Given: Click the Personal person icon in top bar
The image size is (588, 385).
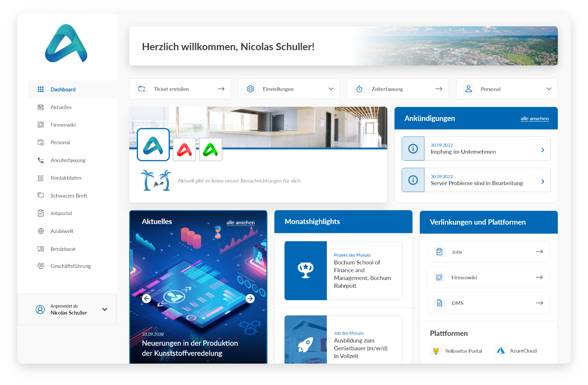Looking at the screenshot, I should (x=469, y=89).
